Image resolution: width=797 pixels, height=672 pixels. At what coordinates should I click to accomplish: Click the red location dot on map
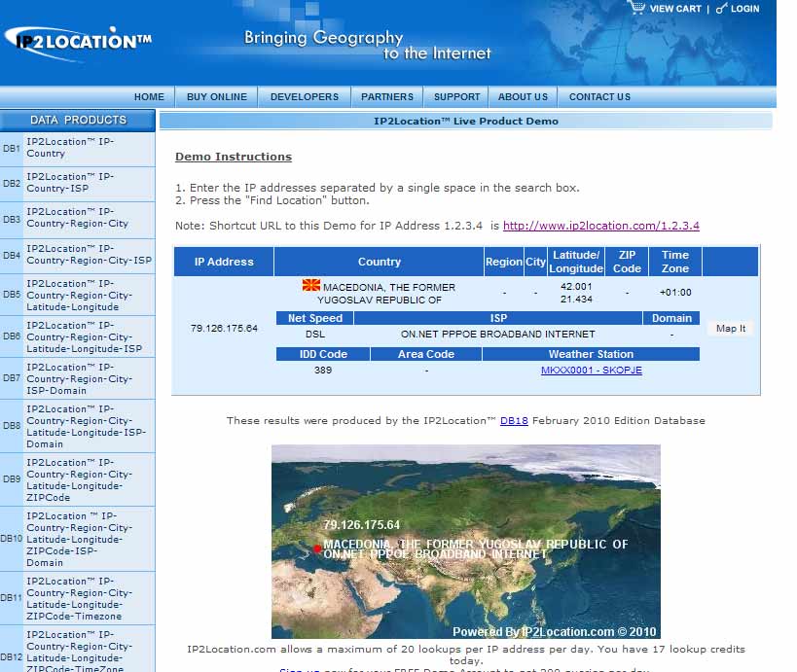click(x=317, y=548)
